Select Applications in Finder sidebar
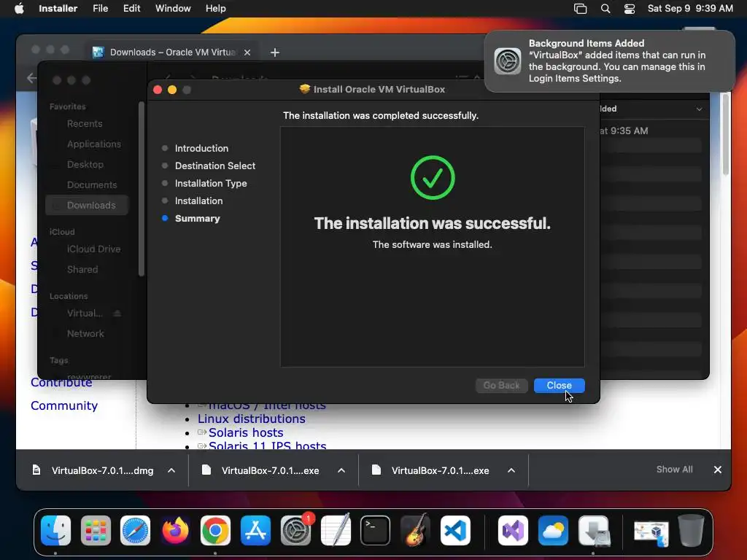The width and height of the screenshot is (747, 560). (x=94, y=144)
